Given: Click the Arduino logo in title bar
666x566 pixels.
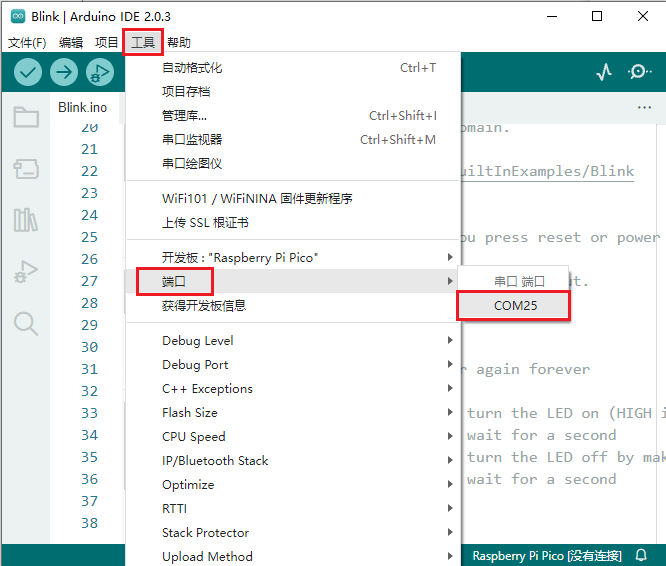Looking at the screenshot, I should [x=18, y=17].
